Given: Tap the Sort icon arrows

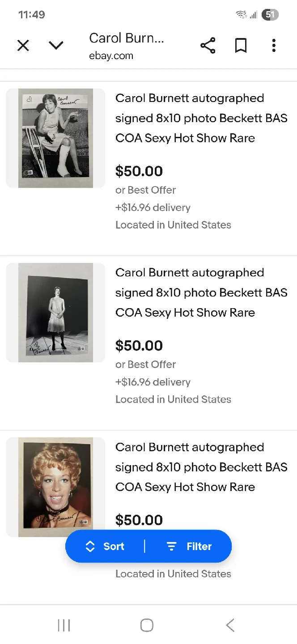Looking at the screenshot, I should coord(90,546).
